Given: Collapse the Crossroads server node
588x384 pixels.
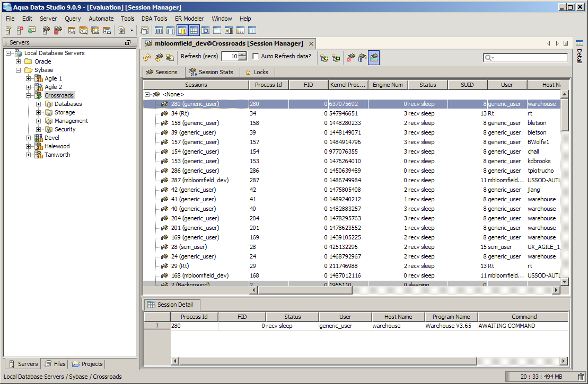Looking at the screenshot, I should 28,95.
